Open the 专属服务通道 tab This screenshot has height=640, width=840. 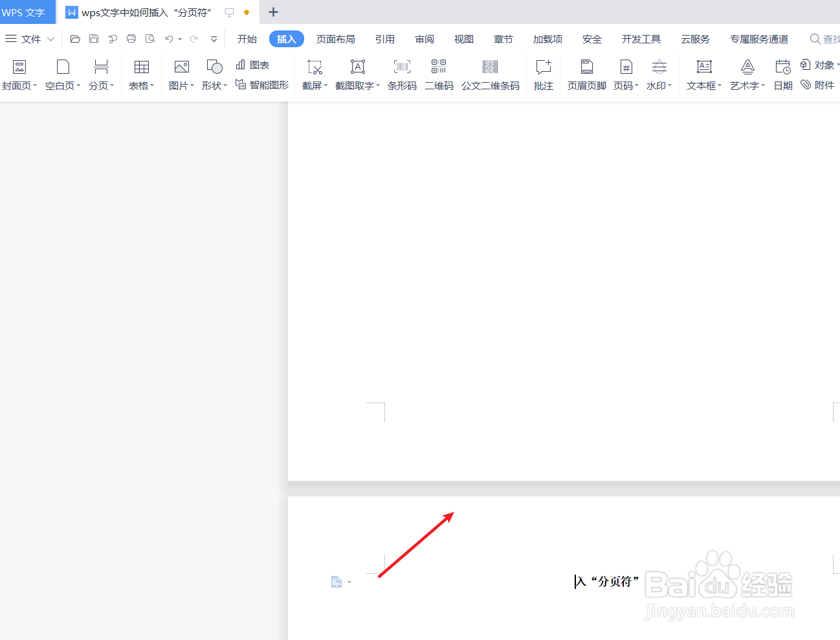click(x=759, y=39)
